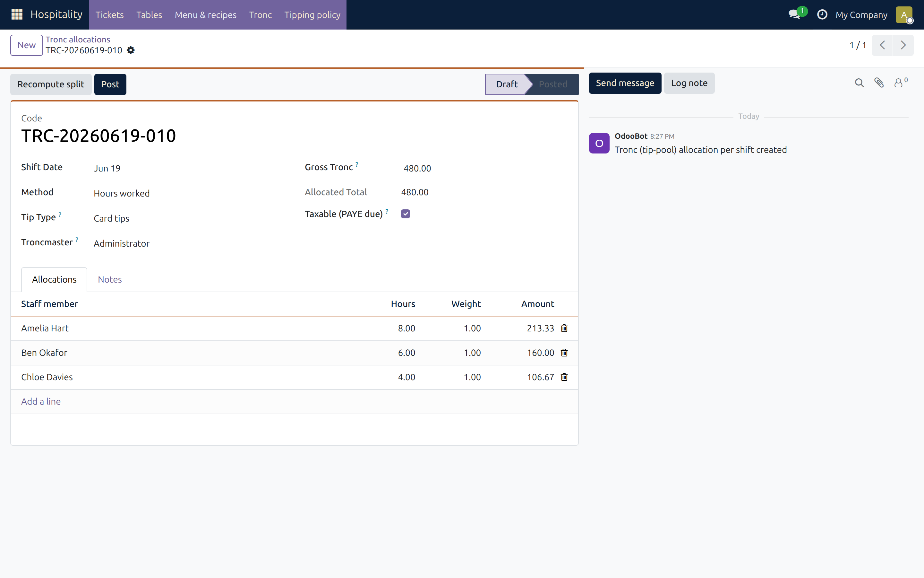Open the Troncmaster field showing Administrator
This screenshot has height=578, width=924.
[x=188, y=243]
